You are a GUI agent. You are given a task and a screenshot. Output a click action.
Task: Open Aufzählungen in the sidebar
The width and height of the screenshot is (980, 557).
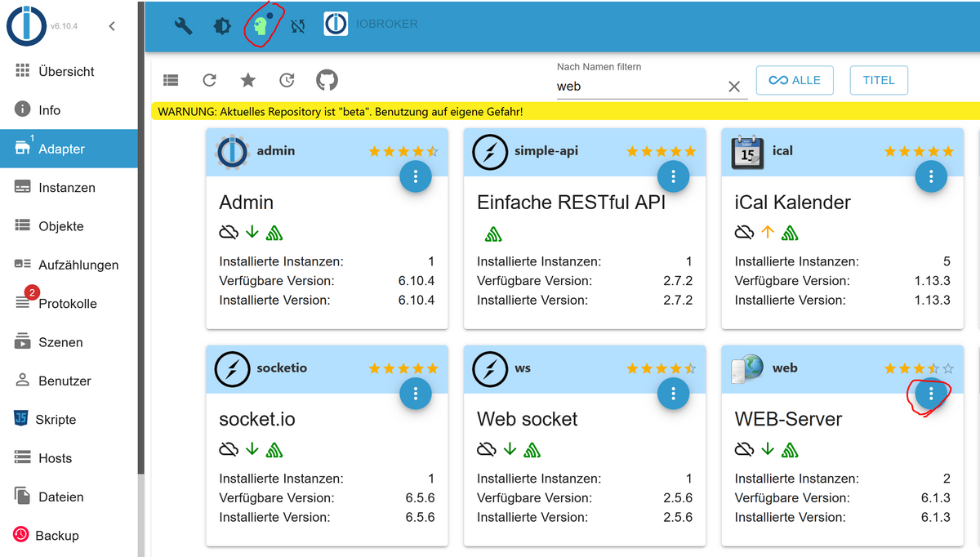[x=69, y=265]
